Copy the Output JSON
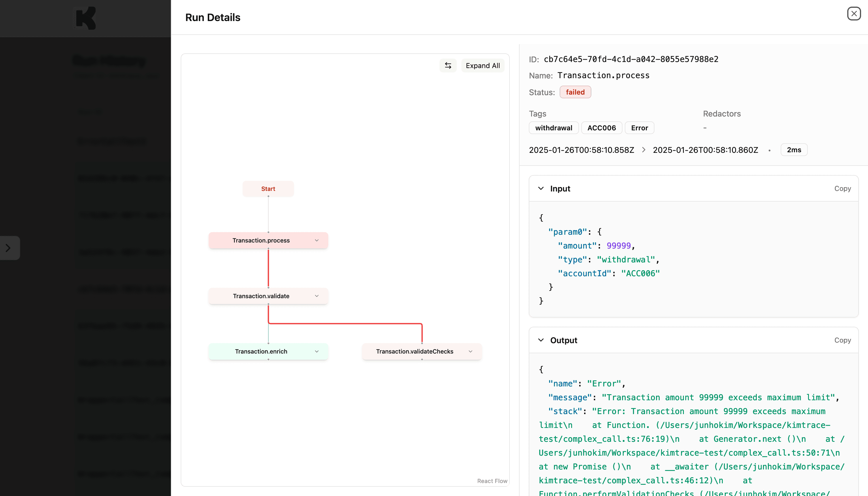 pos(842,340)
